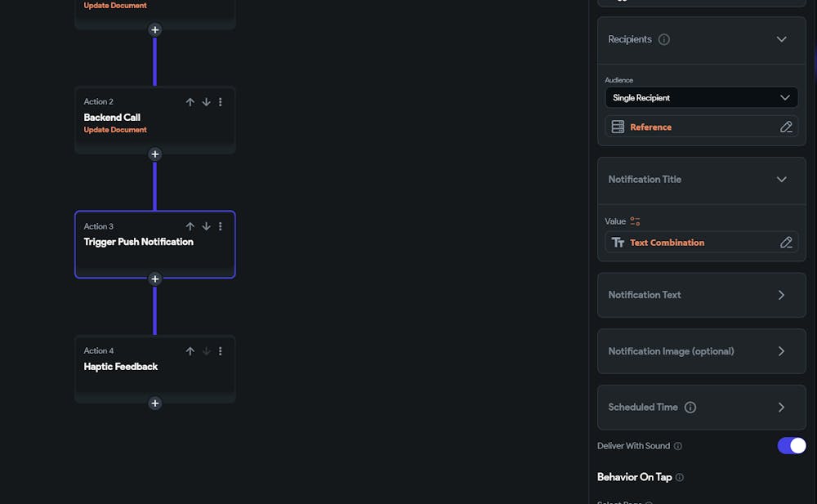The width and height of the screenshot is (817, 504).
Task: Move Action 3 down in the flow
Action: [206, 226]
